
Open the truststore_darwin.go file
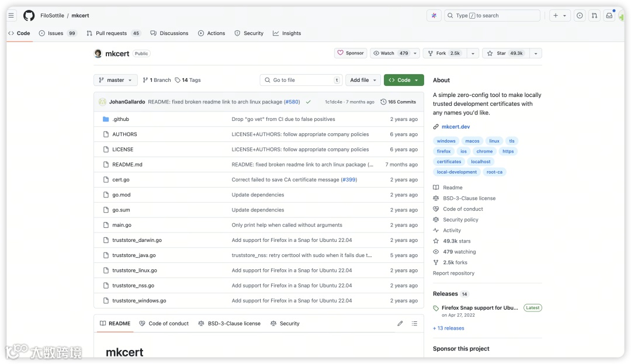(x=137, y=240)
